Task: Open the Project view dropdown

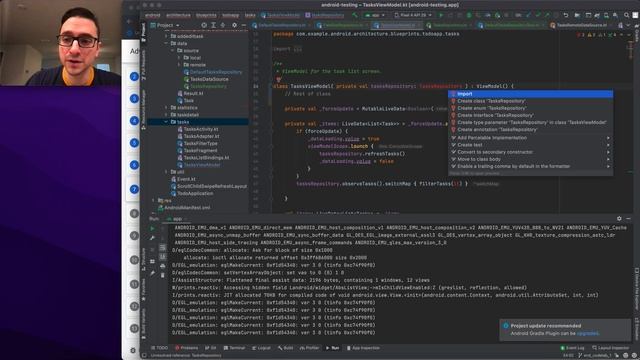Action: [x=165, y=25]
